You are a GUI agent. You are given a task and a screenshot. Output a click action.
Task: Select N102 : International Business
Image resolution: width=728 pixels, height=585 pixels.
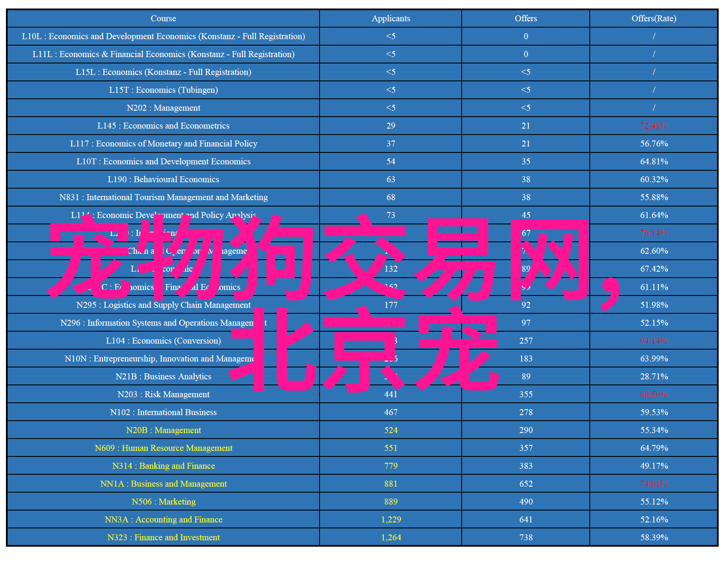(x=163, y=412)
